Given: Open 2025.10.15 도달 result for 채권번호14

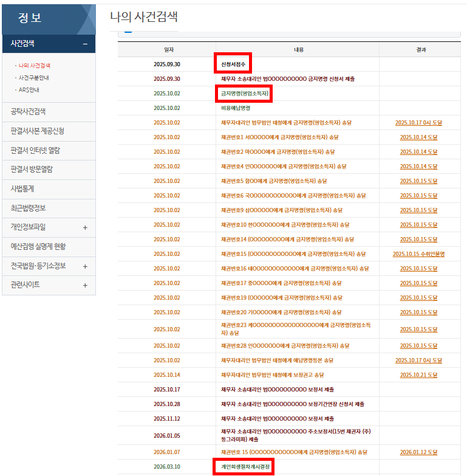Looking at the screenshot, I should (418, 239).
